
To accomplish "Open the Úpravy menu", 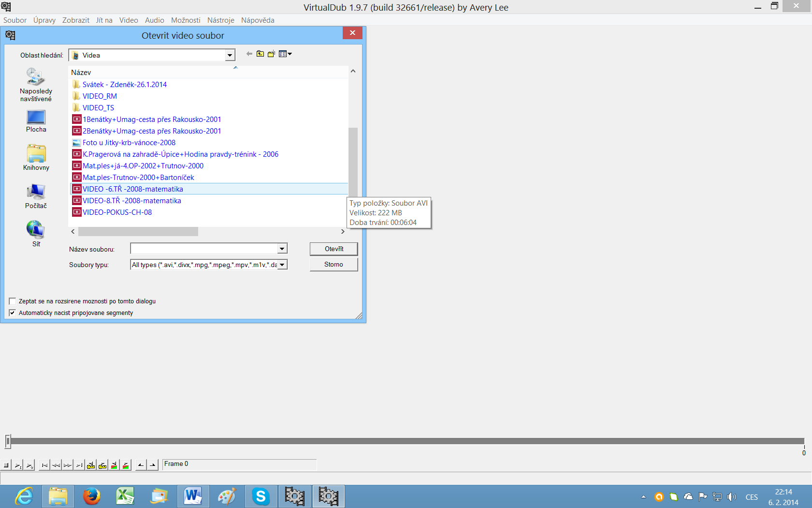I will point(44,20).
